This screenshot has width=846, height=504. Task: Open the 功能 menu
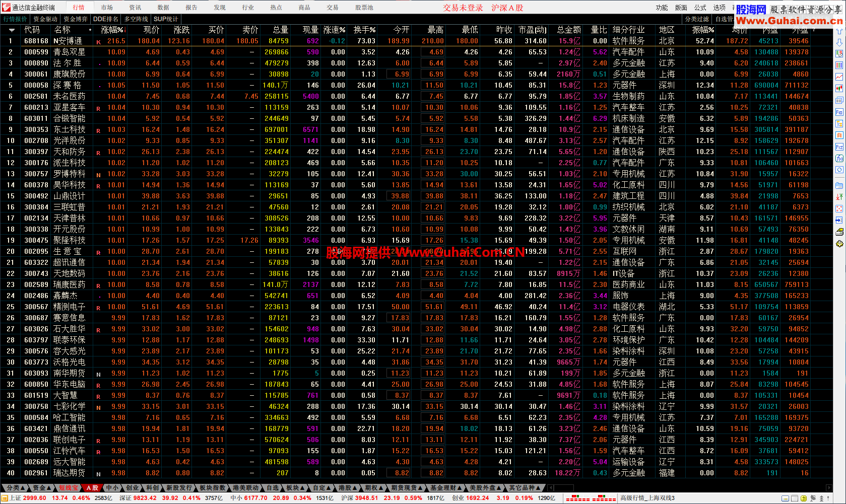[x=662, y=8]
